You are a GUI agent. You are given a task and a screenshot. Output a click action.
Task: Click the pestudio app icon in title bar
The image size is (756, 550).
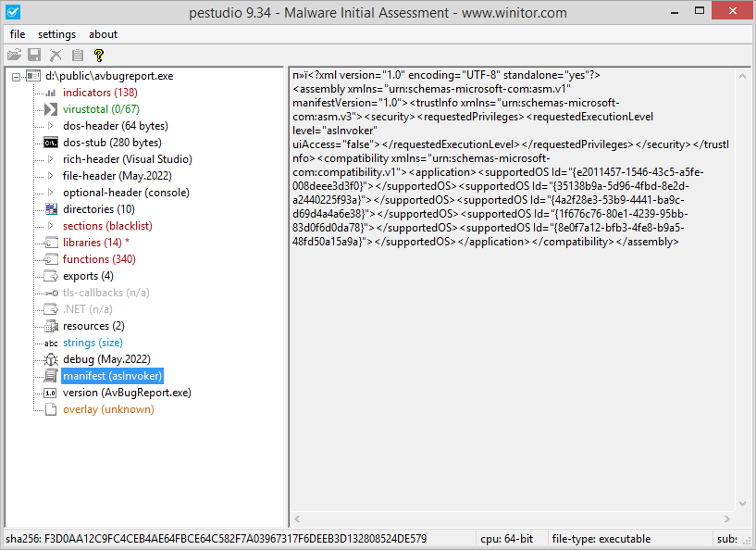pyautogui.click(x=13, y=12)
